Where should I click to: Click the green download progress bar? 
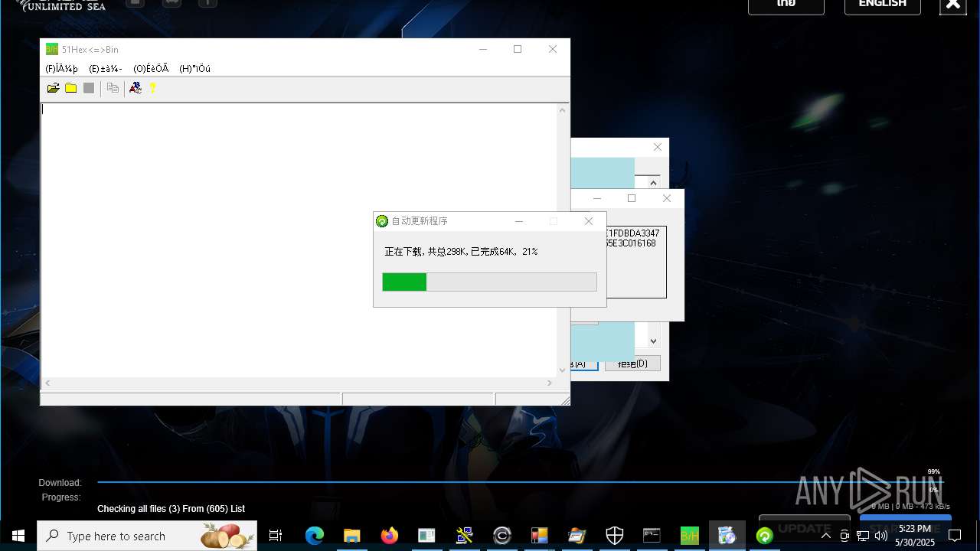click(x=489, y=282)
